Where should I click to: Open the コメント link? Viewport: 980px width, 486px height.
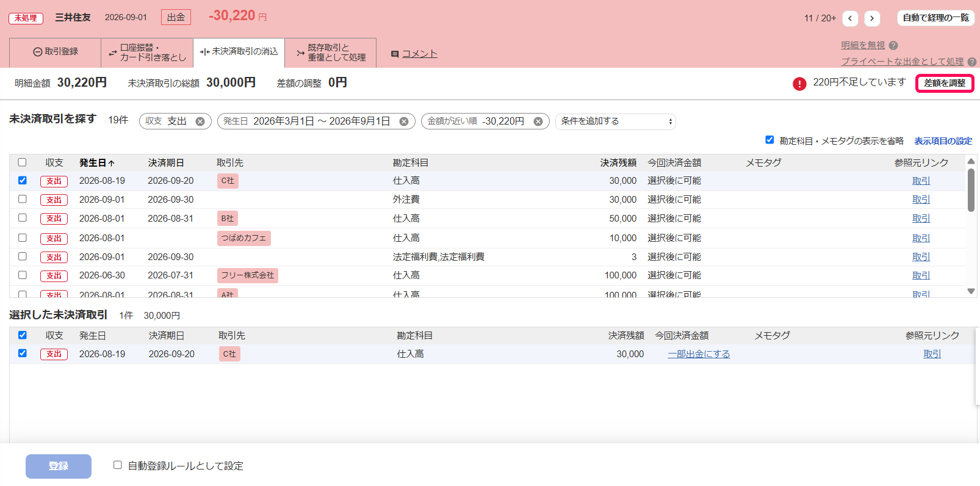tap(420, 54)
